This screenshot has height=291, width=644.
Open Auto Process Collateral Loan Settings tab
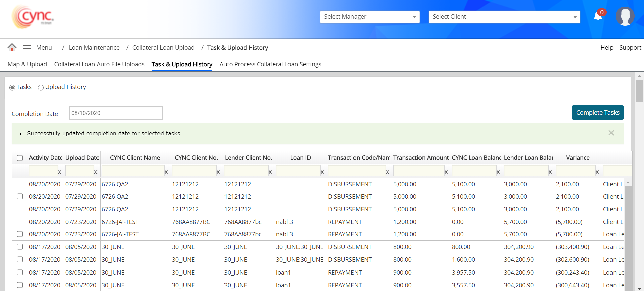click(x=270, y=64)
